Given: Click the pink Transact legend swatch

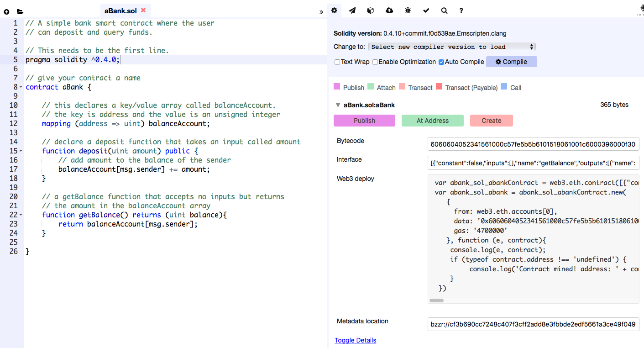Looking at the screenshot, I should click(x=402, y=86).
